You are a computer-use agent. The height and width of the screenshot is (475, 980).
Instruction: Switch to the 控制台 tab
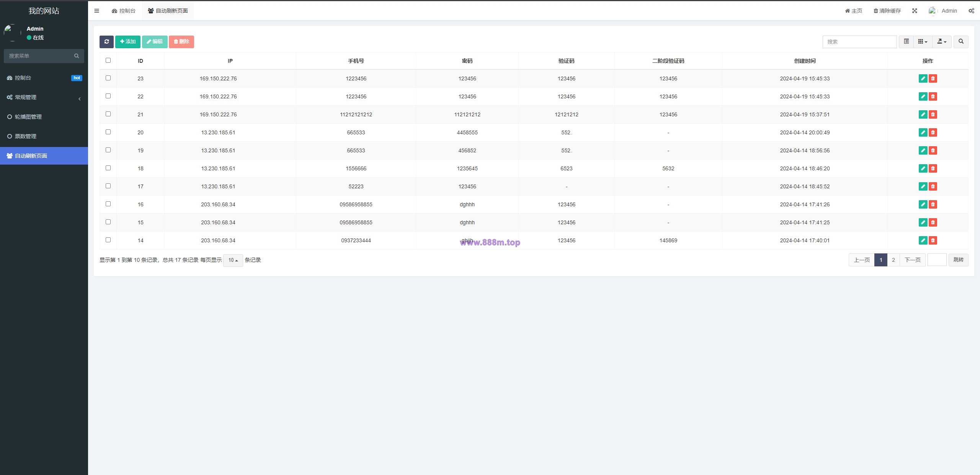[124, 11]
